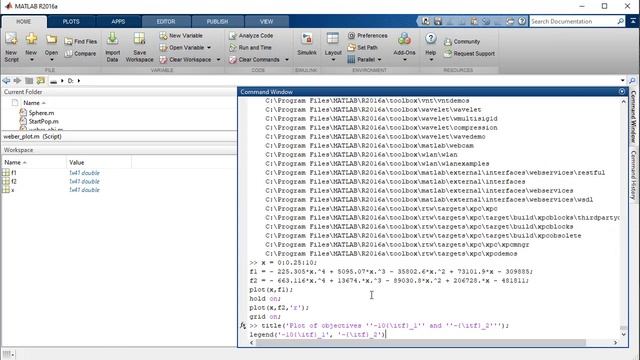Sort Workspace by Value column

point(98,162)
